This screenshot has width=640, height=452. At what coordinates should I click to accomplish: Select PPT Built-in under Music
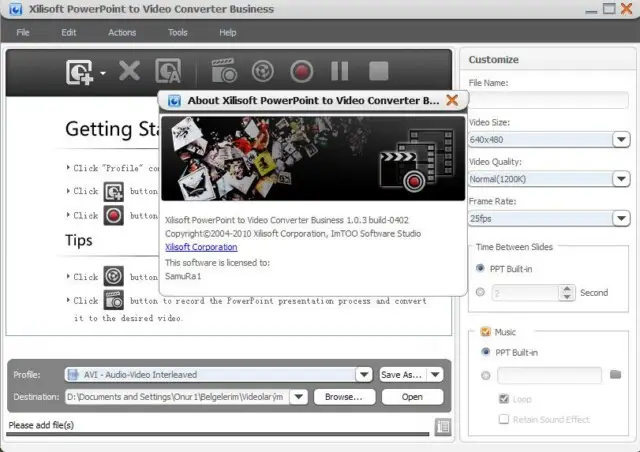coord(485,352)
